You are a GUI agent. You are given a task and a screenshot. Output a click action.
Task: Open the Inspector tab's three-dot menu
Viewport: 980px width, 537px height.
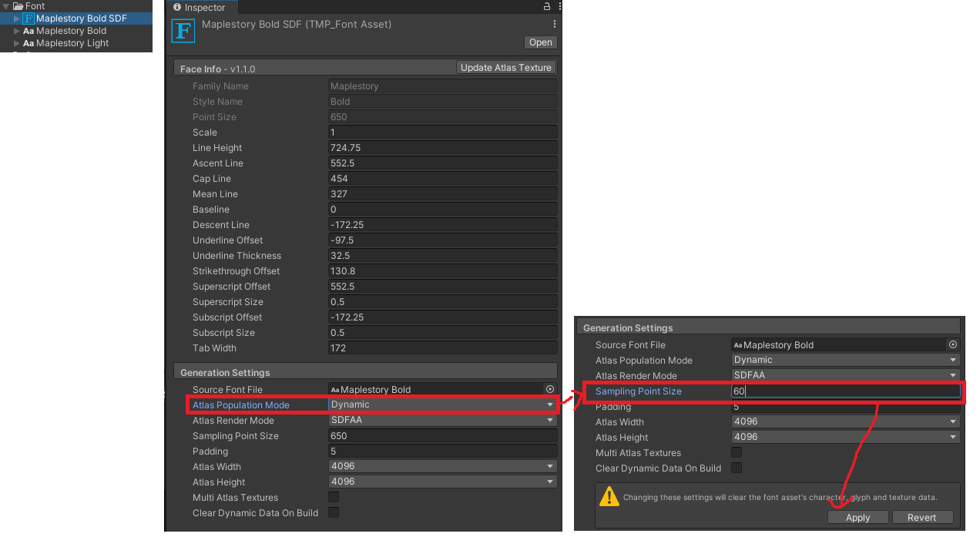point(559,6)
